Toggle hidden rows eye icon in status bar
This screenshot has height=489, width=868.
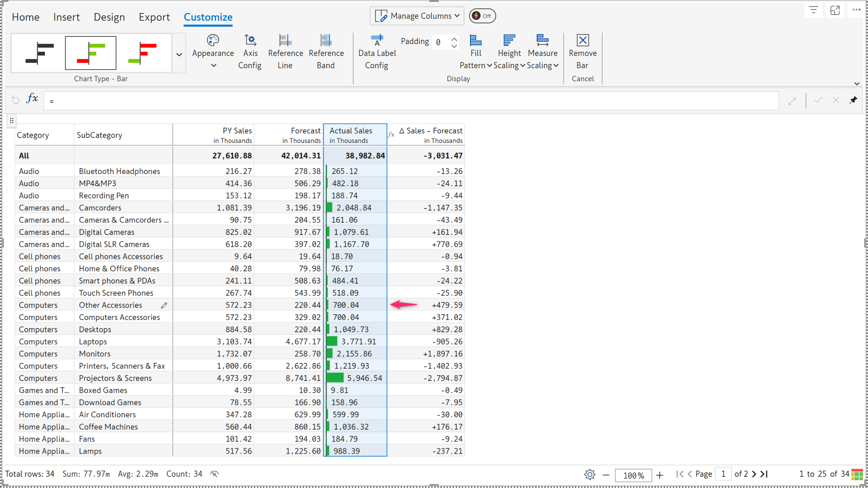click(x=215, y=474)
